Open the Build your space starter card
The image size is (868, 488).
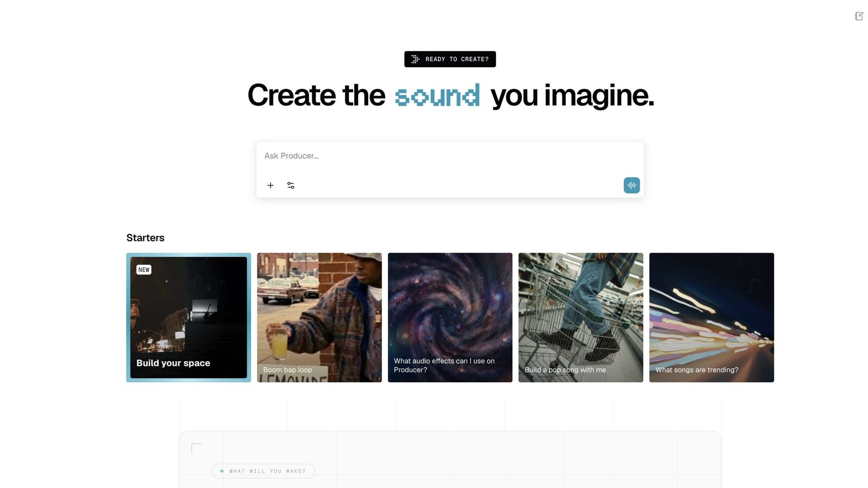click(x=188, y=317)
